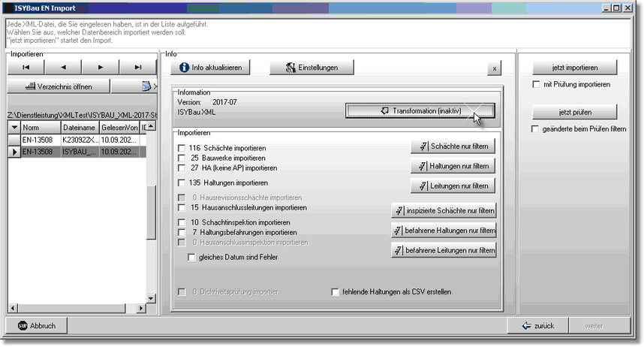The height and width of the screenshot is (347, 644).
Task: Click jetzt prüfen button
Action: pyautogui.click(x=575, y=112)
